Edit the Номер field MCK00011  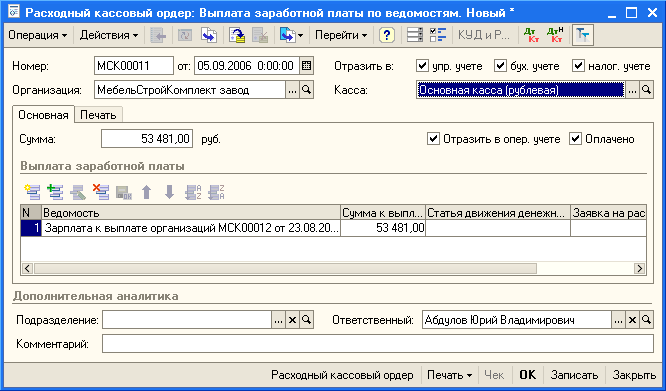(x=134, y=66)
